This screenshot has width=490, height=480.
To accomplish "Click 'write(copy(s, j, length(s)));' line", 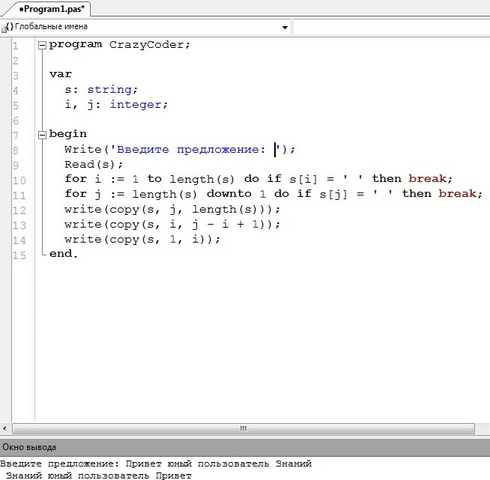I will pyautogui.click(x=172, y=209).
